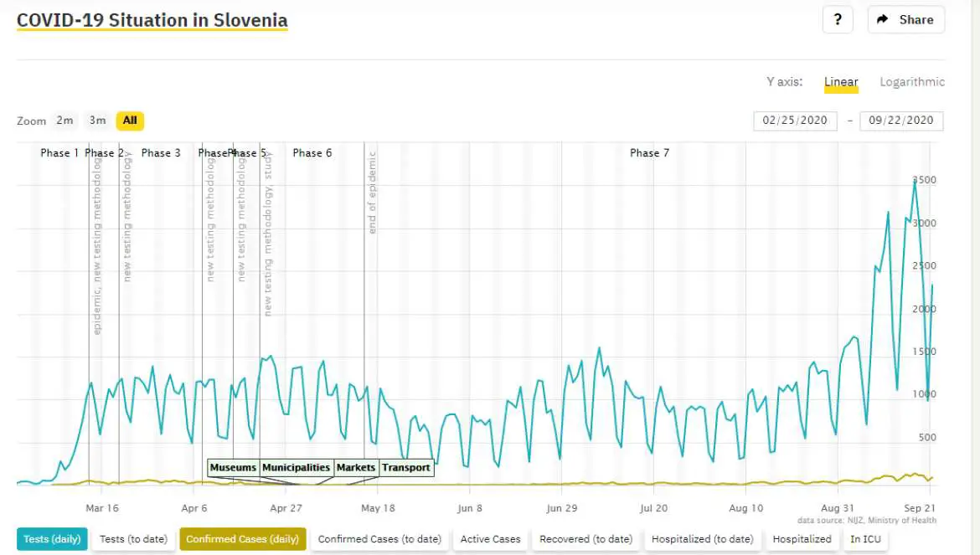980x555 pixels.
Task: Enable Recovered (to date) series
Action: (x=585, y=539)
